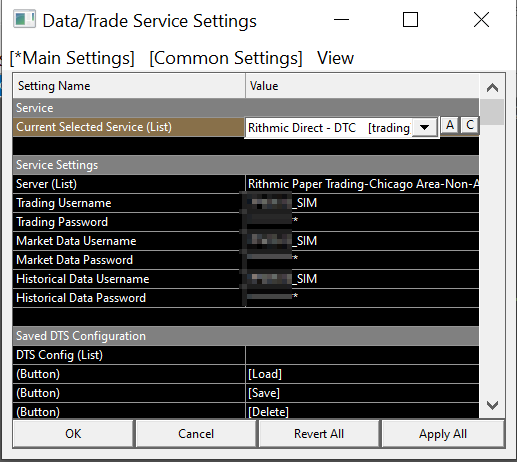Select the Historical Data Password row label
This screenshot has width=517, height=462.
coord(129,298)
